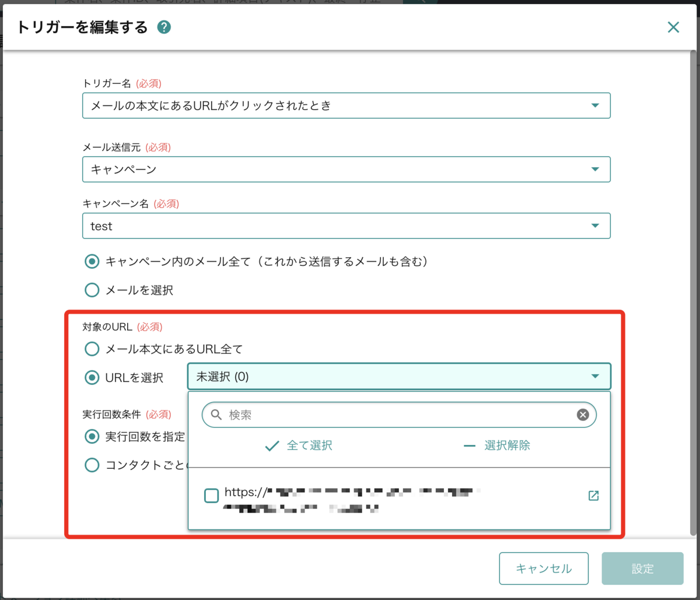Open URL in new tab icon

click(593, 496)
